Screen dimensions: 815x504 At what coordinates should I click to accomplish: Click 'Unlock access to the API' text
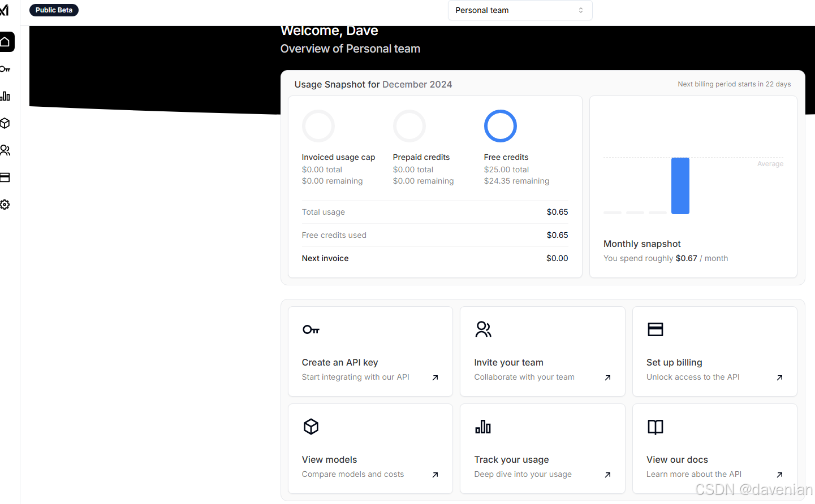tap(693, 377)
